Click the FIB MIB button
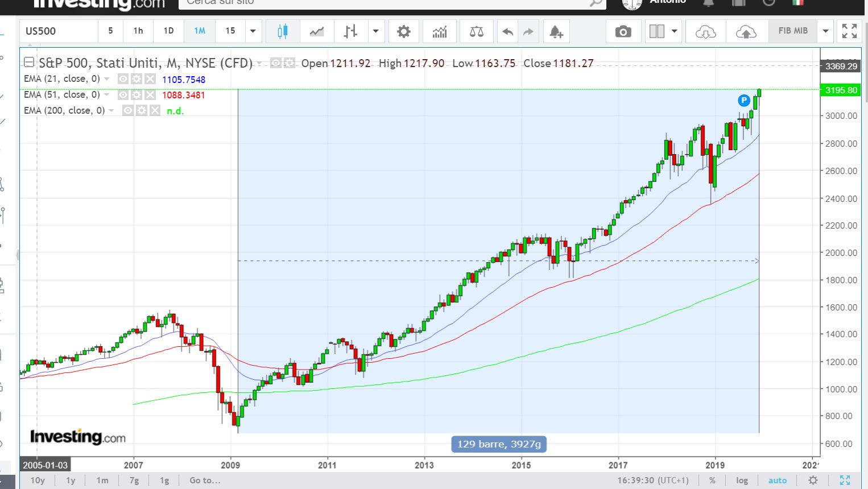 pyautogui.click(x=793, y=31)
